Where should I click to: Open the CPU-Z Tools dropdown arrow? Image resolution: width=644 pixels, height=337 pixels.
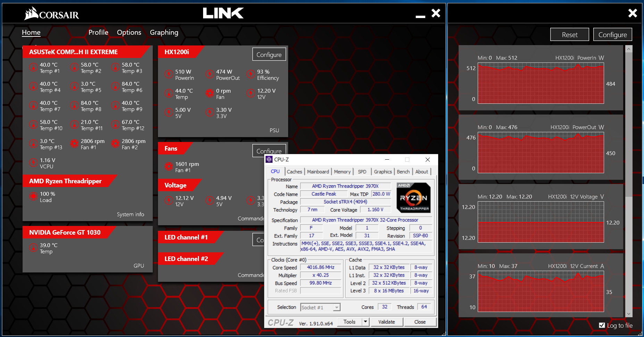click(365, 322)
